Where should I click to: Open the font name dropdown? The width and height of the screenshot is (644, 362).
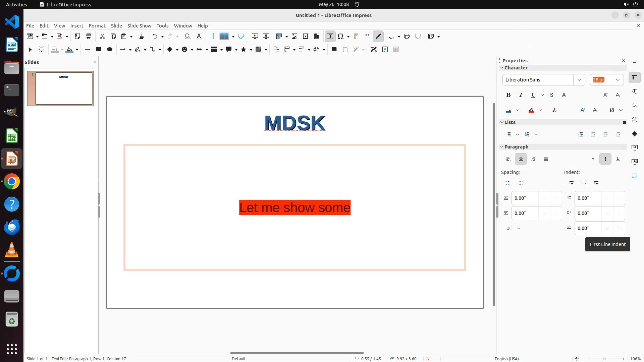coord(579,80)
